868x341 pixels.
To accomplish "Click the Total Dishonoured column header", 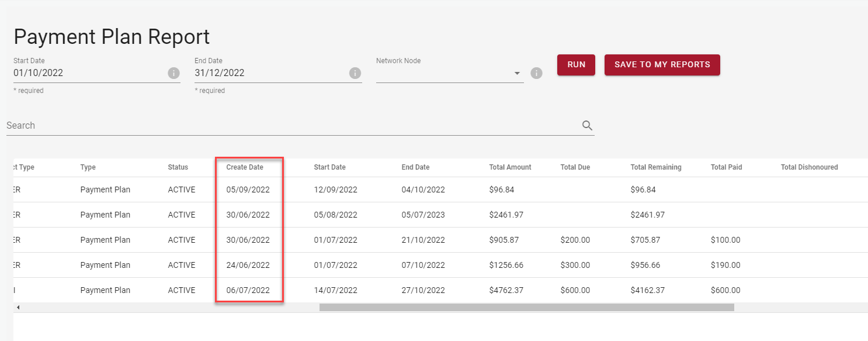I will coord(809,167).
